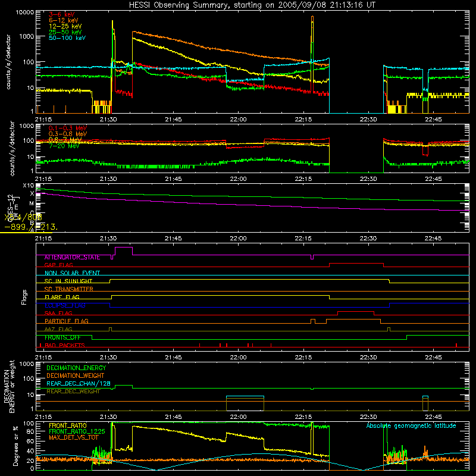The height and width of the screenshot is (476, 476).
Task: Click the 0.1-0.3 MeV legend label
Action: click(x=68, y=128)
